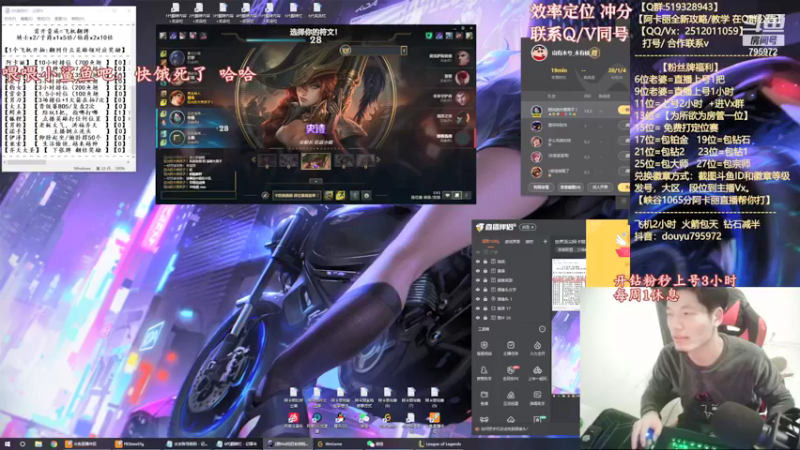Viewport: 800px width, 450px height.
Task: Open the PK tool with red badge
Action: click(511, 373)
